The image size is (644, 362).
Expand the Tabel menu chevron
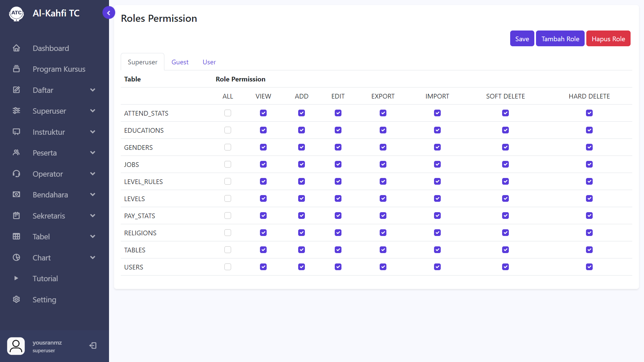pyautogui.click(x=93, y=237)
